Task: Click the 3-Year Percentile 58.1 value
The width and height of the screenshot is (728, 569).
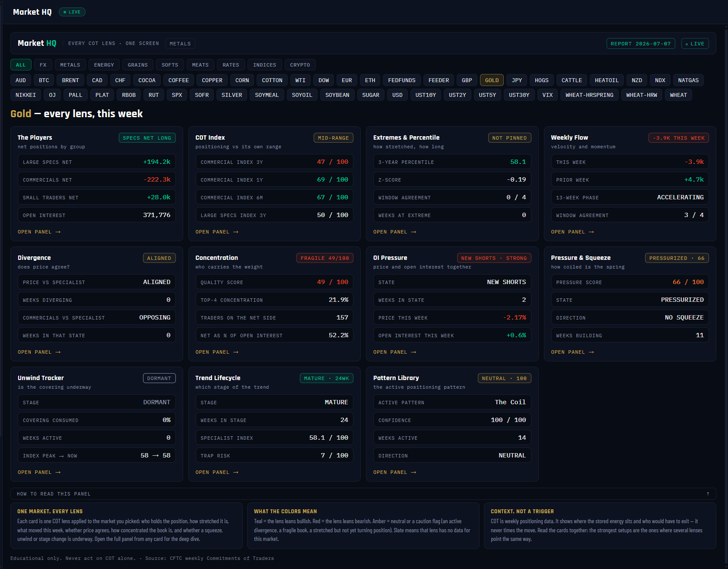Action: [x=518, y=162]
